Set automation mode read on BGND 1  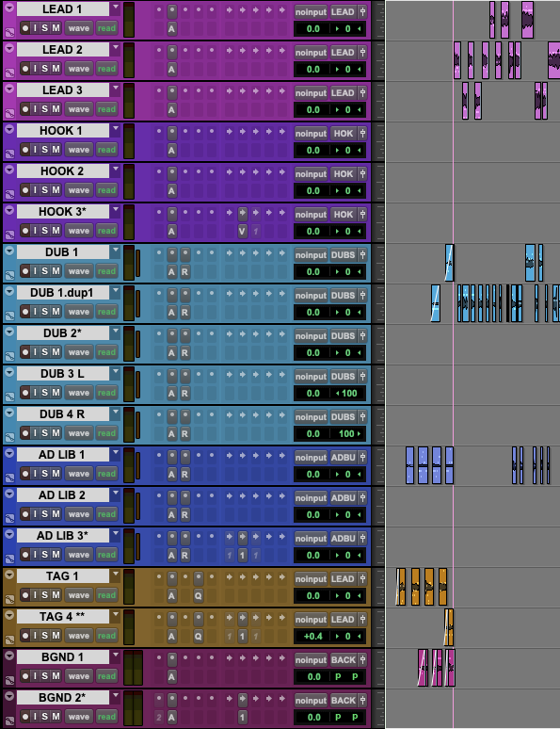pos(106,676)
